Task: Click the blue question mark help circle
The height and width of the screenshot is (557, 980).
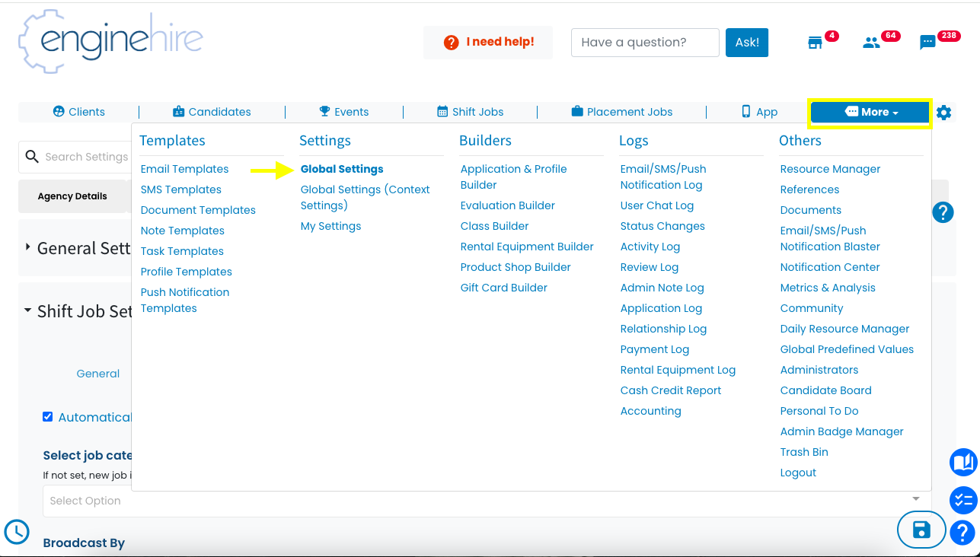Action: [x=943, y=212]
